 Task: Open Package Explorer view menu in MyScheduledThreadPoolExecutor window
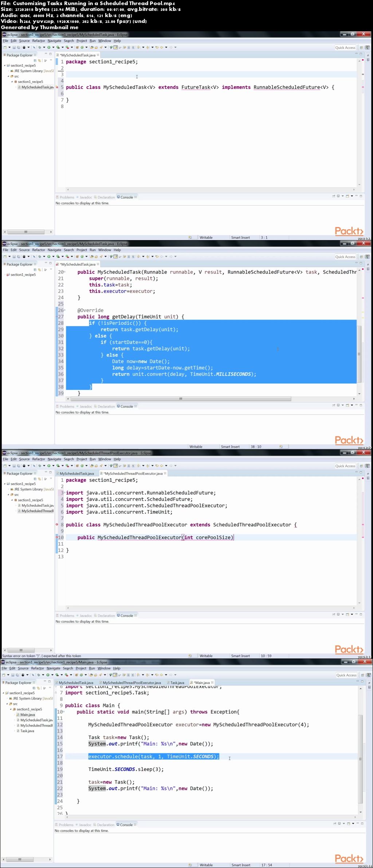pyautogui.click(x=51, y=479)
